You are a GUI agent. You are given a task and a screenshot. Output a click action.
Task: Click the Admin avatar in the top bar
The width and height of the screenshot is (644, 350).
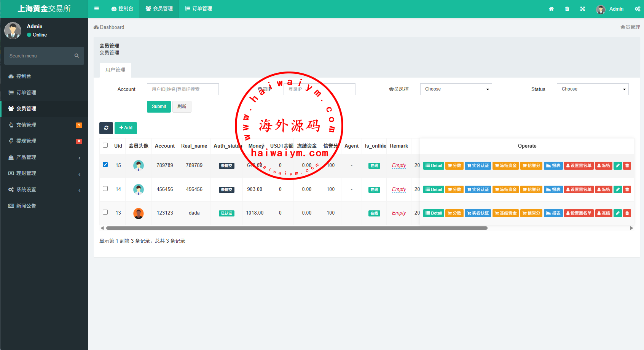point(601,9)
